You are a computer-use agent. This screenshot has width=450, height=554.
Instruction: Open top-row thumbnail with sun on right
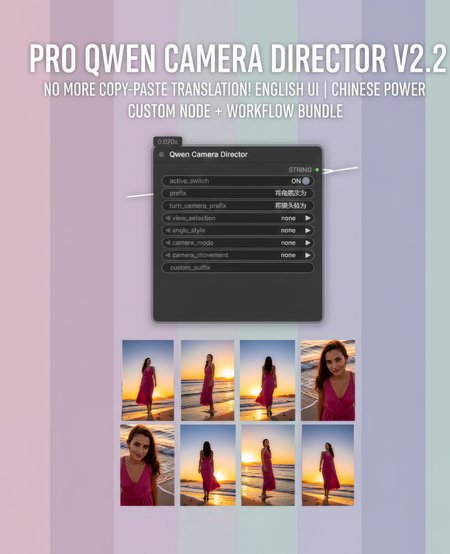click(207, 380)
